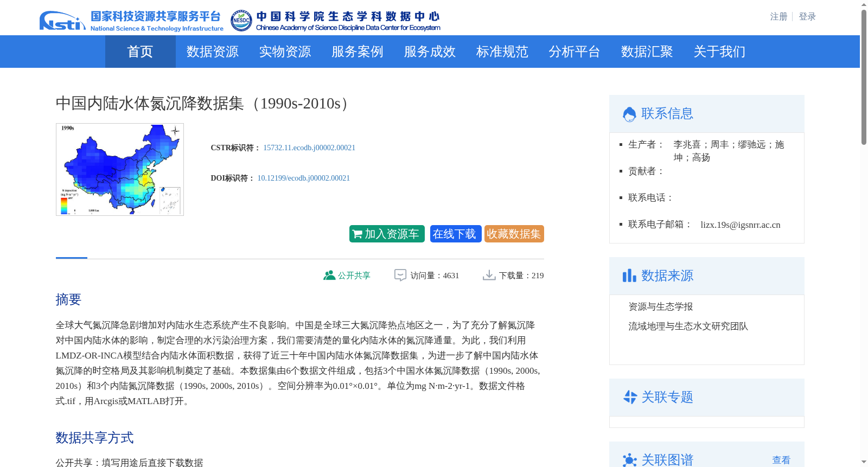
Task: Click the contact info person icon
Action: 629,114
